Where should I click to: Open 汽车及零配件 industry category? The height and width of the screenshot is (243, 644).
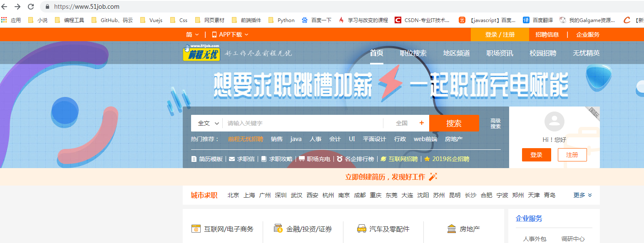coord(383,229)
